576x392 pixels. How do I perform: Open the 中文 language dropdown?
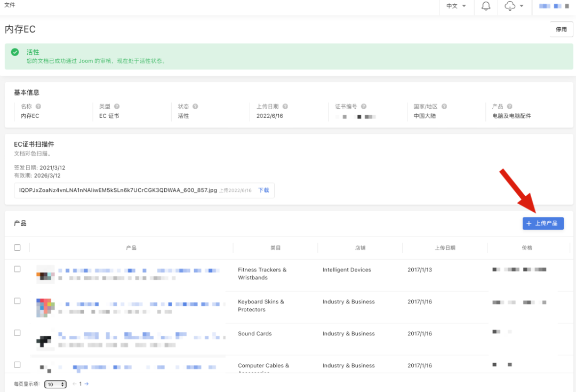click(455, 6)
